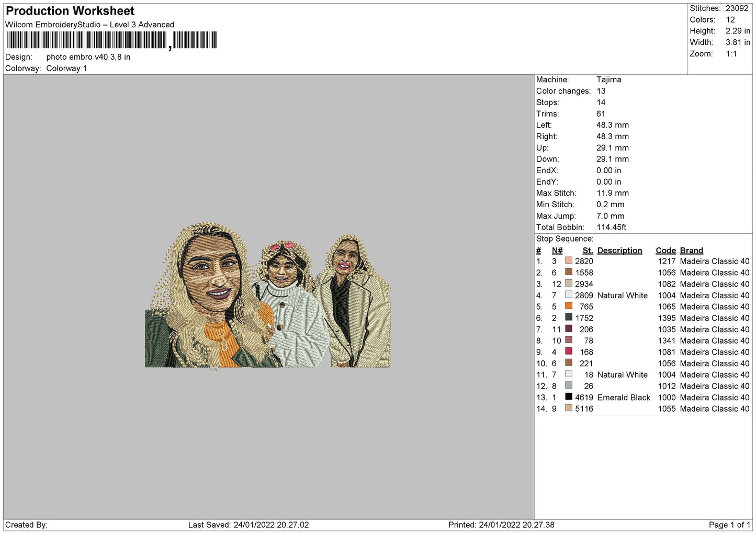Click the Left value 48.3 mm
The width and height of the screenshot is (756, 534).
[613, 125]
